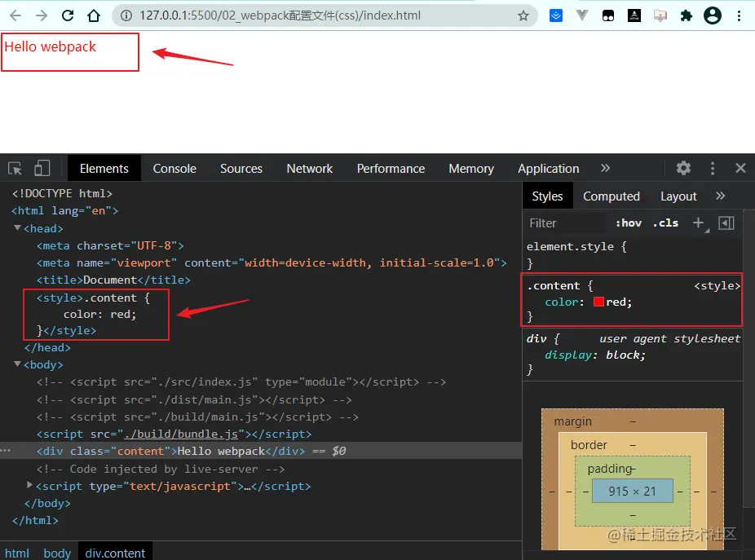Select div.content in the breadcrumb

(x=115, y=553)
